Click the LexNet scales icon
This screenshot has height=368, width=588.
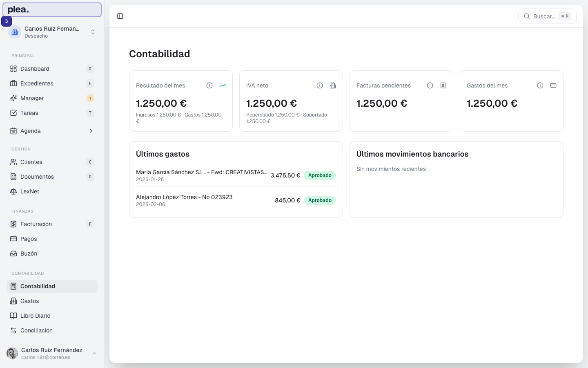(13, 191)
